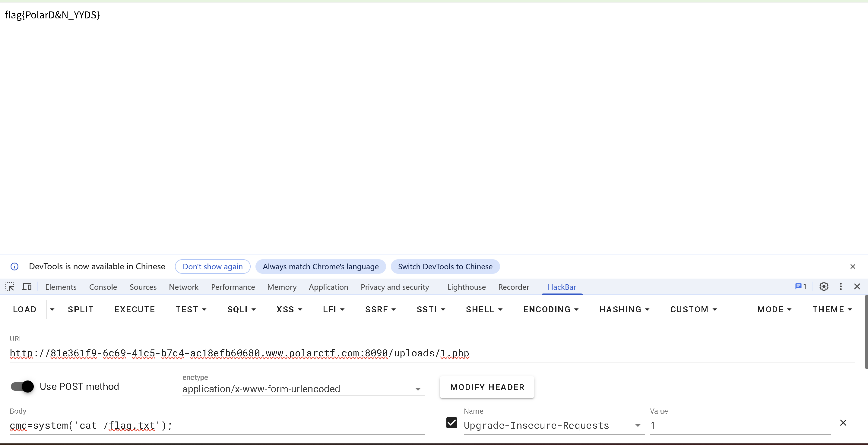Toggle device toolbar icon

(27, 287)
